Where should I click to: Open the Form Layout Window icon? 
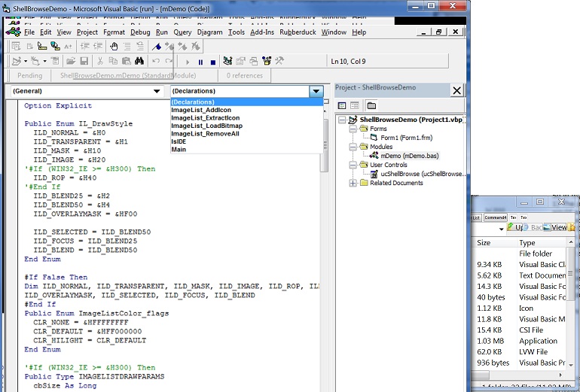pyautogui.click(x=254, y=62)
